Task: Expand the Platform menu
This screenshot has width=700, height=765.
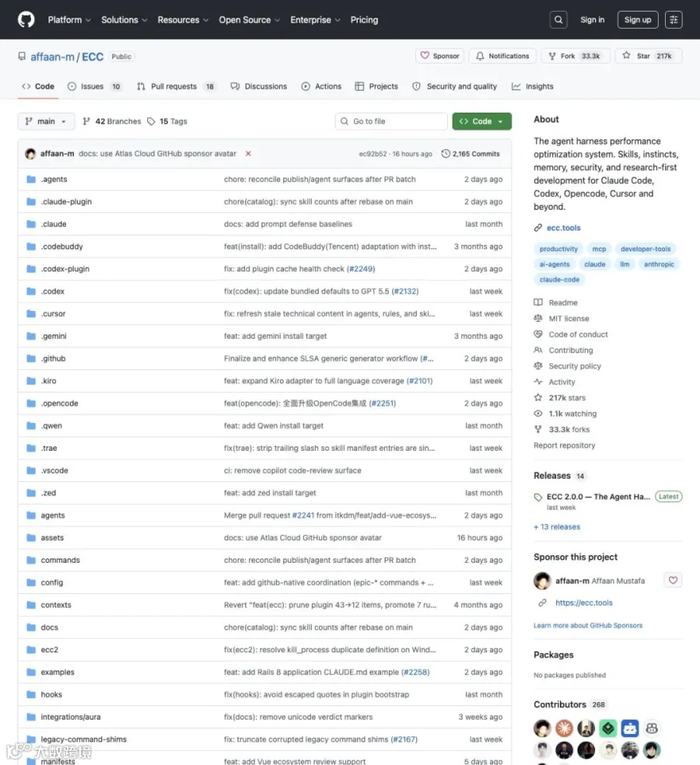Action: [x=69, y=20]
